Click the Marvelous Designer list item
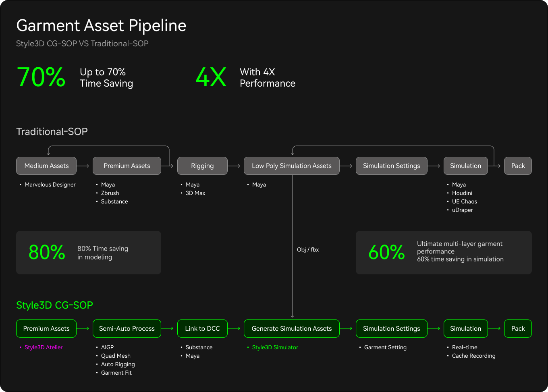The height and width of the screenshot is (392, 548). coord(50,185)
